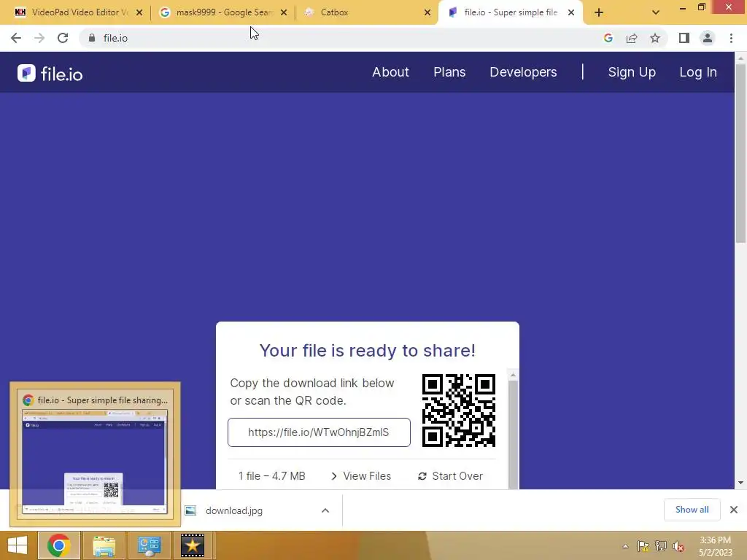Click Action Center flag in system tray
Screen dimensions: 747x560
tap(643, 546)
